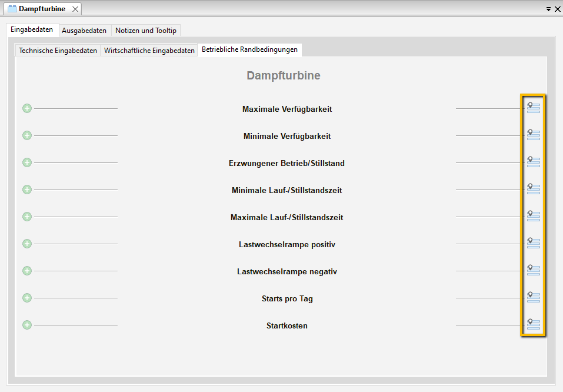Open the pin-list icon beside Startkosten
This screenshot has width=563, height=392.
coord(533,324)
